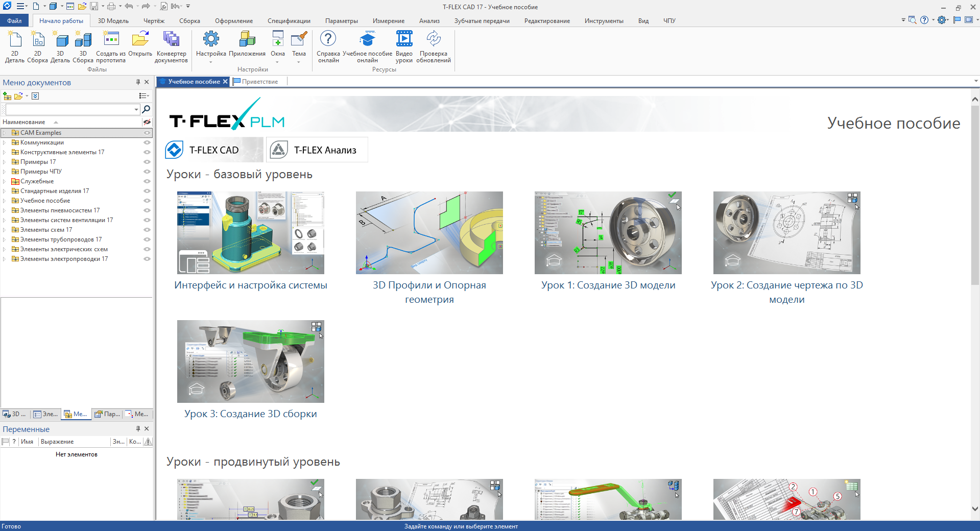Expand Элементы электропроводки 17 node
This screenshot has height=531, width=980.
5,259
